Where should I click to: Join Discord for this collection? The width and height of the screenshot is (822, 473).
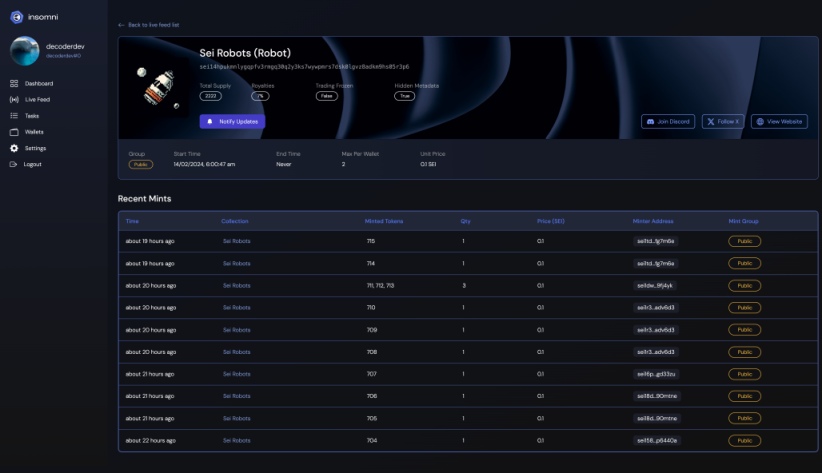click(668, 122)
